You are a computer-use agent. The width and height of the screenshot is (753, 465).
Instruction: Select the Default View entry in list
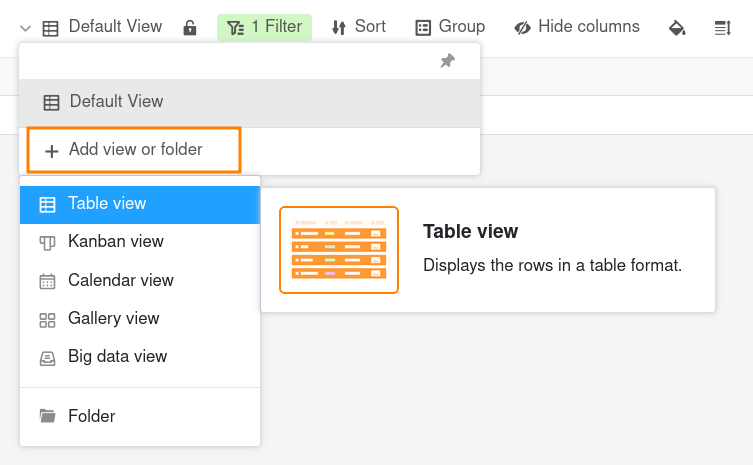[116, 102]
